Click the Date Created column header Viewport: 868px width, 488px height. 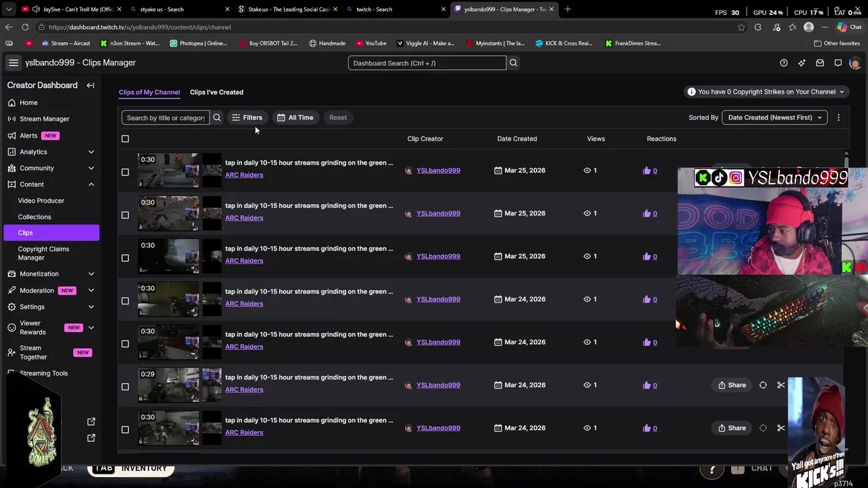point(517,139)
